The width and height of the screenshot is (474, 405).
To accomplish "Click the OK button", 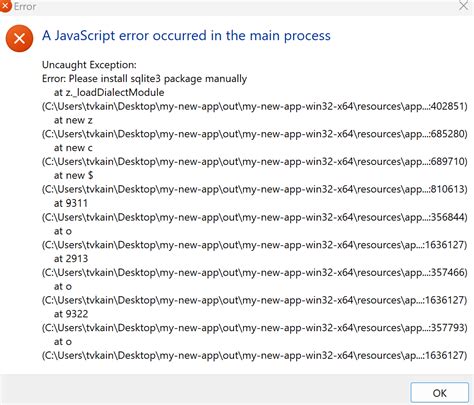I will 439,393.
